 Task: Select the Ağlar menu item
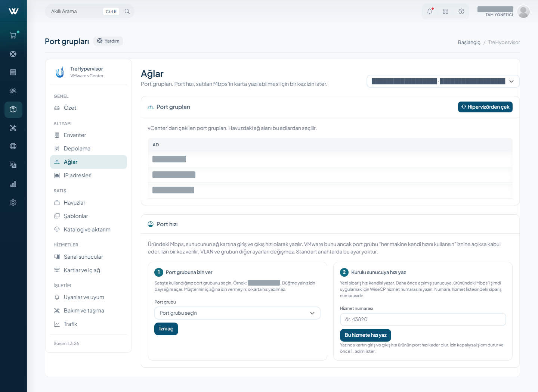click(89, 162)
